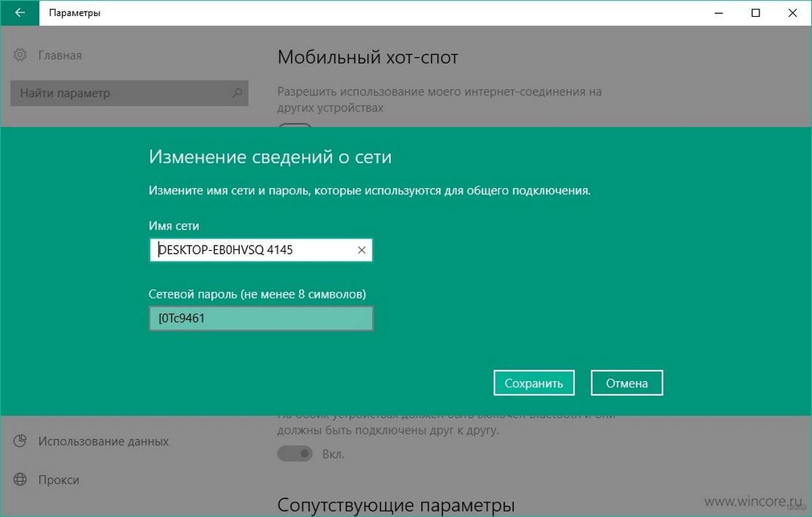The height and width of the screenshot is (517, 812).
Task: Clear network name with the X icon
Action: 362,250
